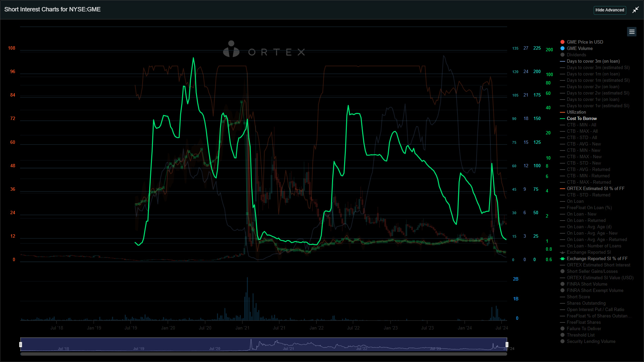Click the collapse fullscreen arrows icon

(635, 10)
